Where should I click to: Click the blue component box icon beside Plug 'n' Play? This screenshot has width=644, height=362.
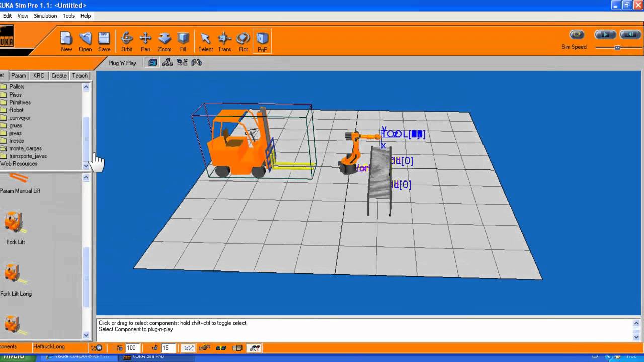point(153,63)
